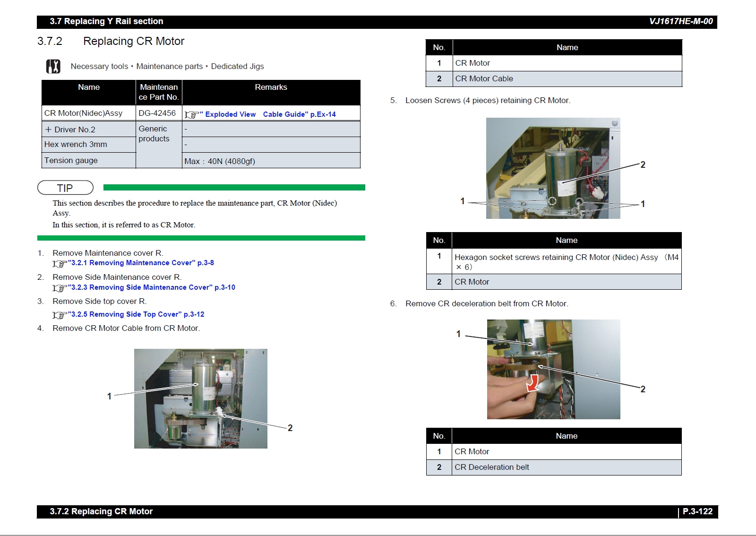756x536 pixels.
Task: Click the section heading Replacing CR Motor
Action: (x=134, y=42)
